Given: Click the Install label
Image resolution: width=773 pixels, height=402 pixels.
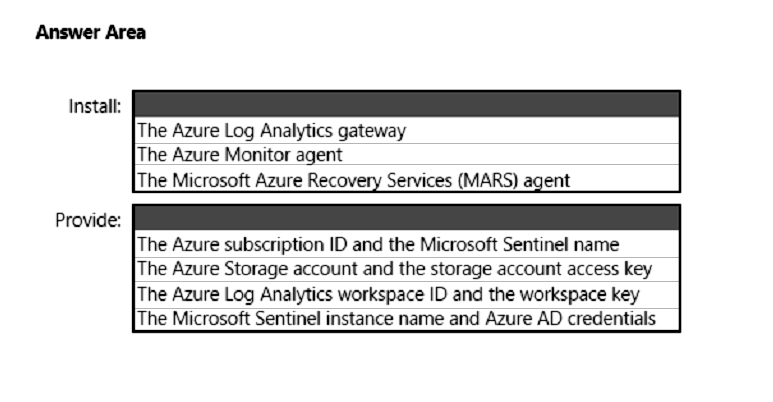Looking at the screenshot, I should pos(95,105).
